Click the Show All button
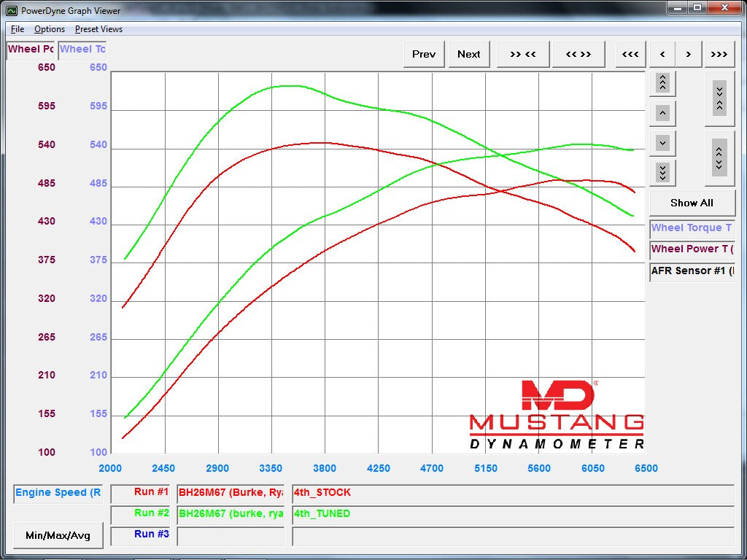Viewport: 747px width, 560px height. point(692,203)
